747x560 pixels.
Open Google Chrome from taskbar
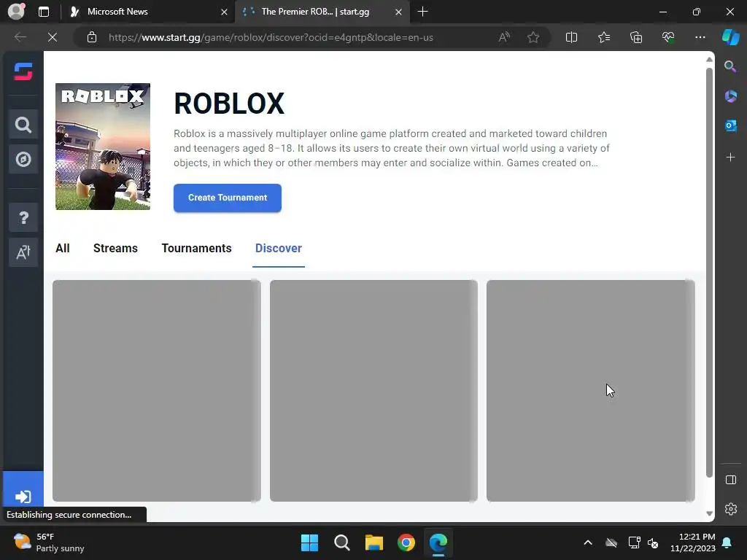(x=406, y=542)
